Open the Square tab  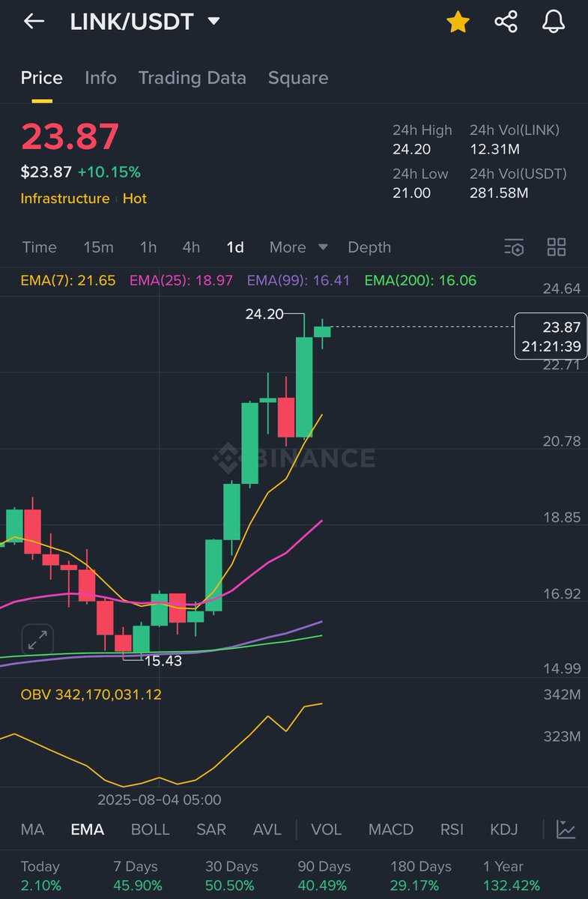click(298, 78)
